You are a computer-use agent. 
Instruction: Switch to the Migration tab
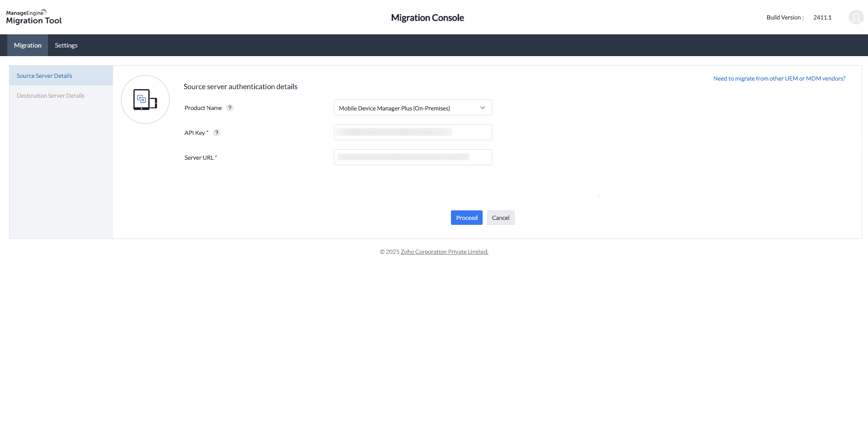point(28,45)
